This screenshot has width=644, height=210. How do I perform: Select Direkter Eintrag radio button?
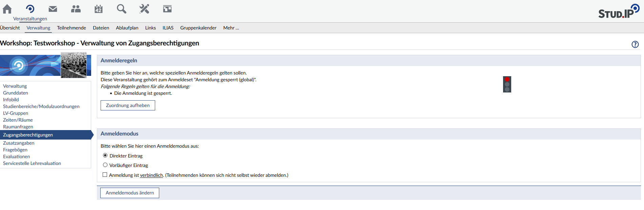pyautogui.click(x=105, y=155)
